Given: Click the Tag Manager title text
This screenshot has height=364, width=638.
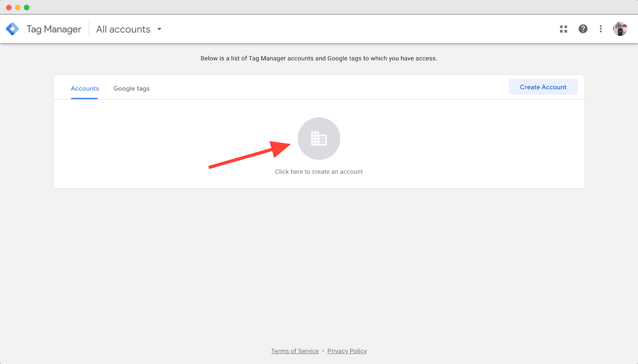Looking at the screenshot, I should (x=54, y=30).
